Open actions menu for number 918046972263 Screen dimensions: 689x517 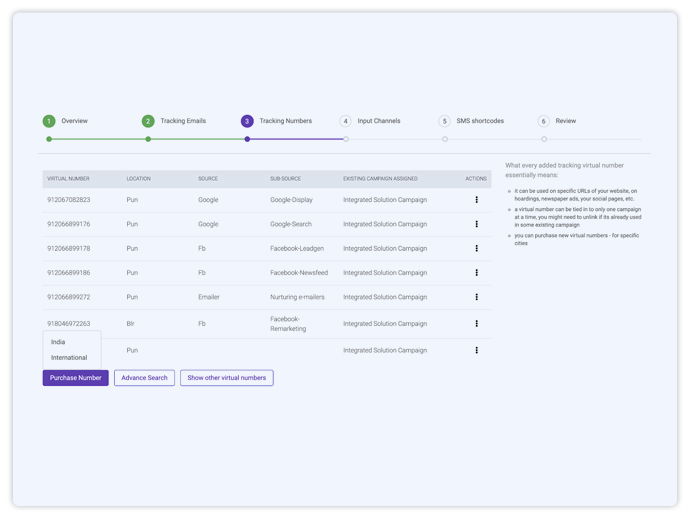click(x=476, y=324)
